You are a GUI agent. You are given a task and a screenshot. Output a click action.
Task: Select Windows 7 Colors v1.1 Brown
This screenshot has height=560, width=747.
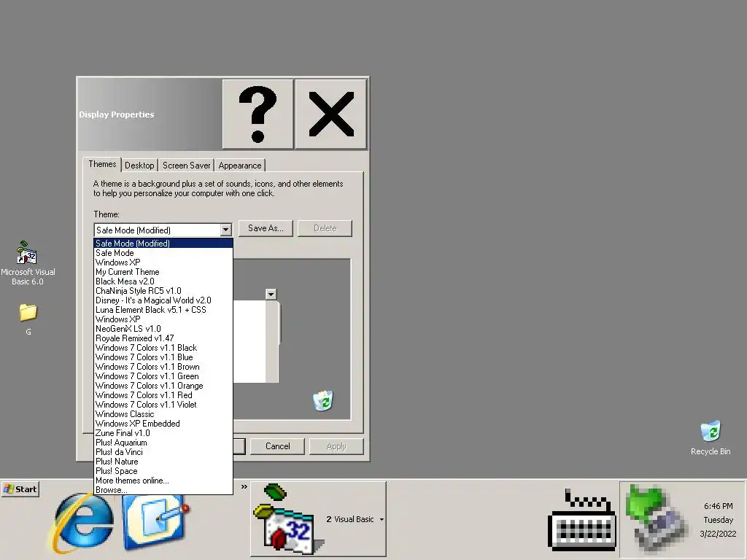coord(163,367)
